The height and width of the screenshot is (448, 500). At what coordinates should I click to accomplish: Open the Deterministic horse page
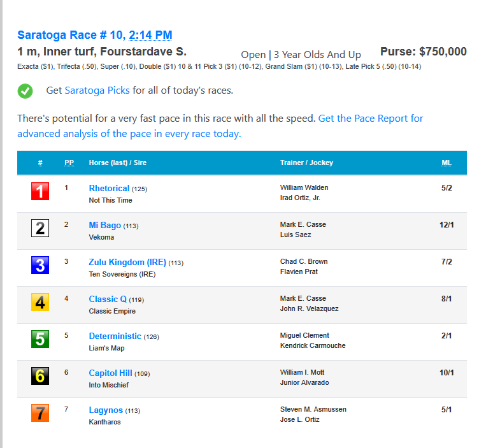[x=115, y=336]
